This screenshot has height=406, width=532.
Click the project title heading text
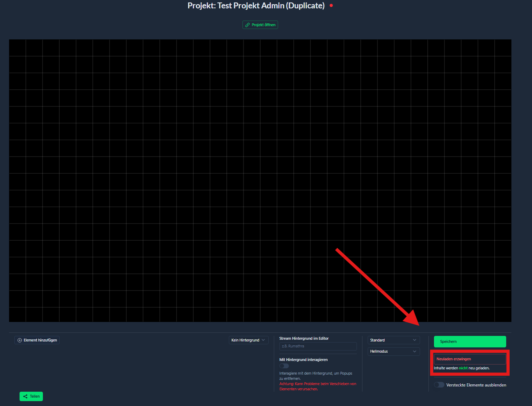coord(256,6)
